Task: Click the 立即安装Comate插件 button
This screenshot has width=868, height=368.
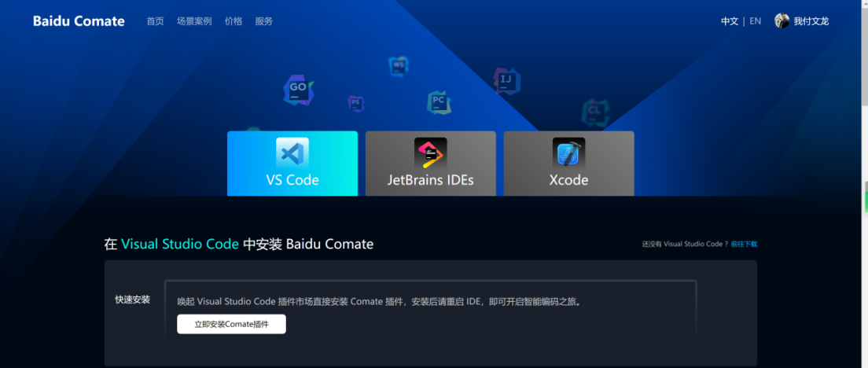Action: tap(231, 324)
